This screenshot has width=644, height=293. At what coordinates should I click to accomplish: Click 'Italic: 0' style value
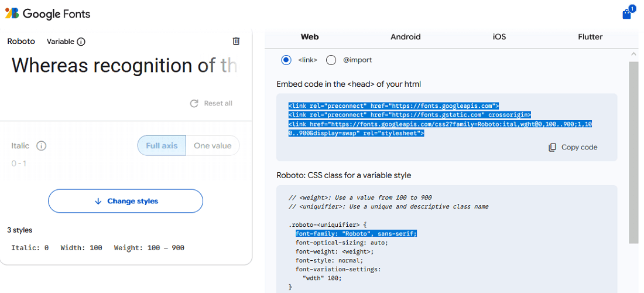[30, 248]
